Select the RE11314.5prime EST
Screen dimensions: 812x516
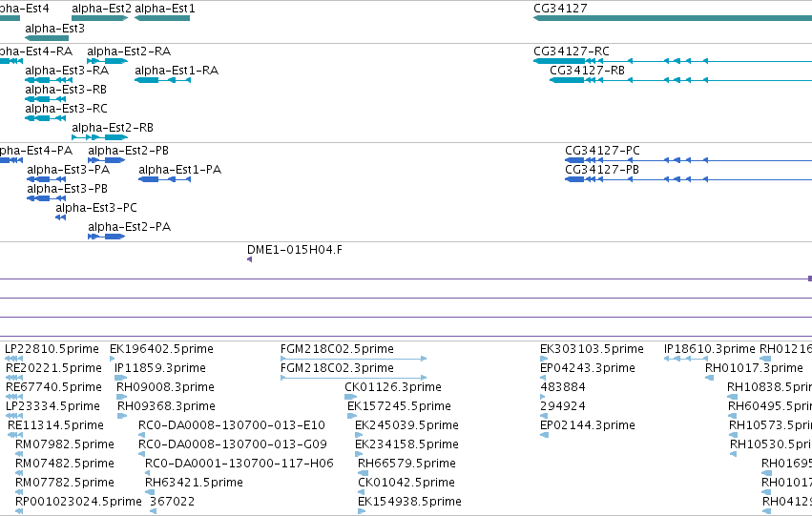15,435
